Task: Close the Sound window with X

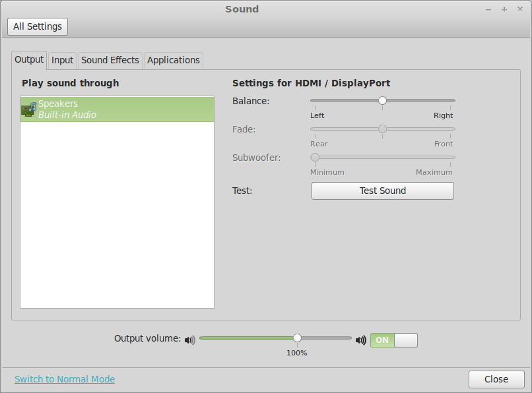Action: click(x=519, y=9)
